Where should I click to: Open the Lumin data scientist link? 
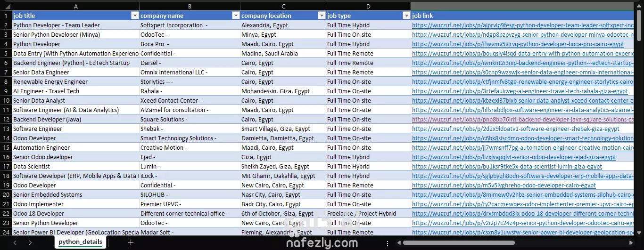pyautogui.click(x=507, y=166)
